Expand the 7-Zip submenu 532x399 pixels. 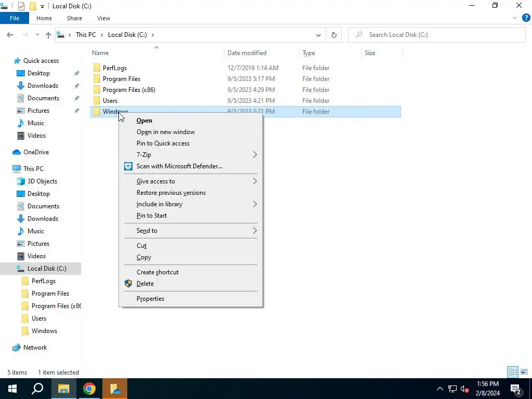(191, 155)
